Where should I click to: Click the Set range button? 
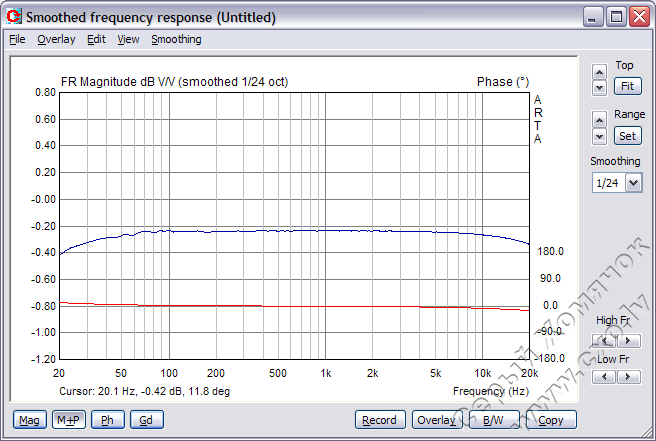[628, 136]
